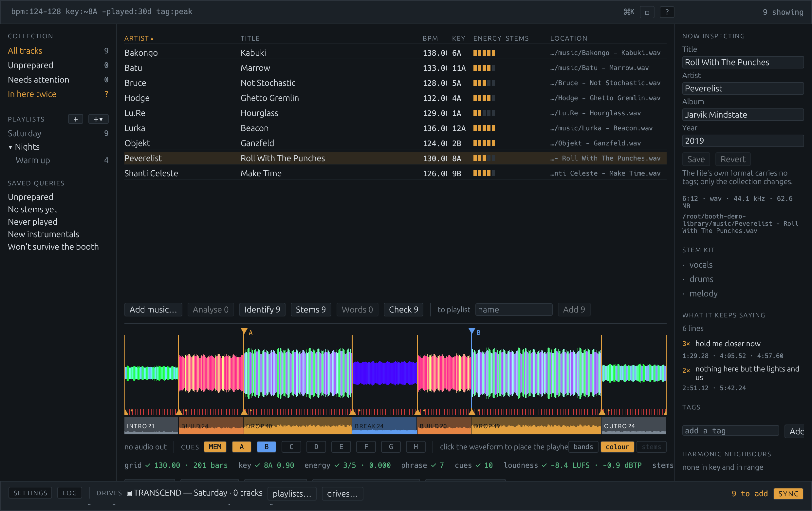Toggle the MEM cue button
Image resolution: width=812 pixels, height=511 pixels.
215,446
